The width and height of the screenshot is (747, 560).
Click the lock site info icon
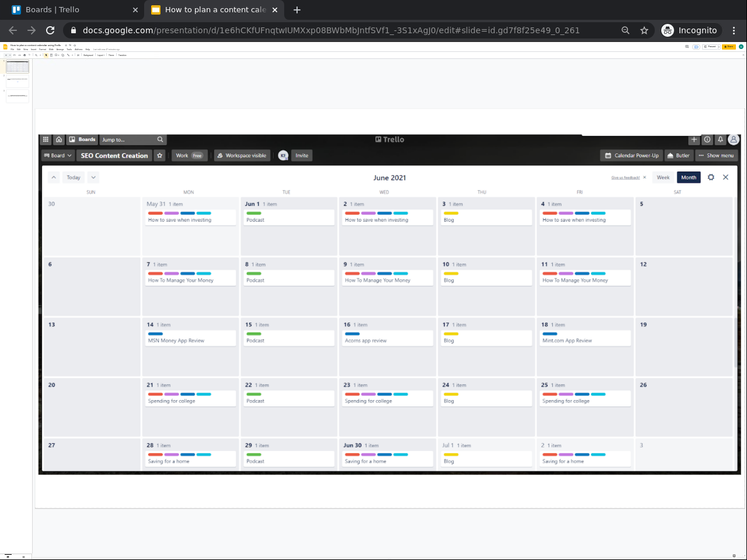(73, 30)
